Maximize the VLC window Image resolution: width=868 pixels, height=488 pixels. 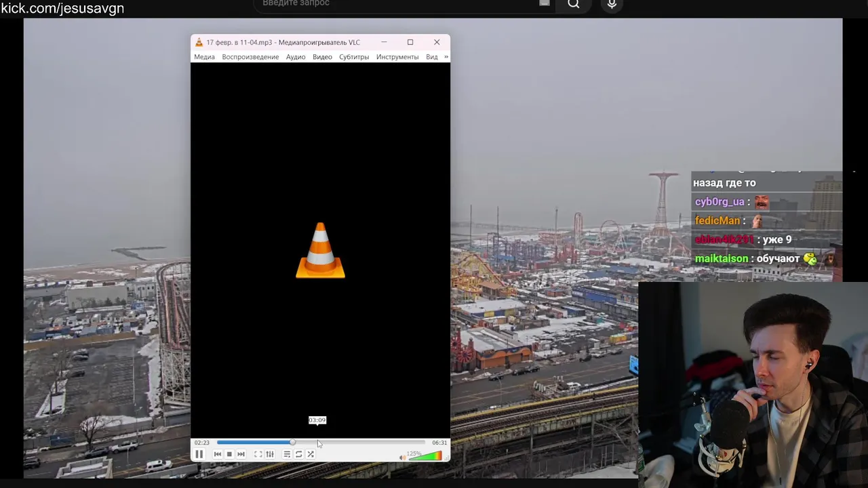pos(410,42)
